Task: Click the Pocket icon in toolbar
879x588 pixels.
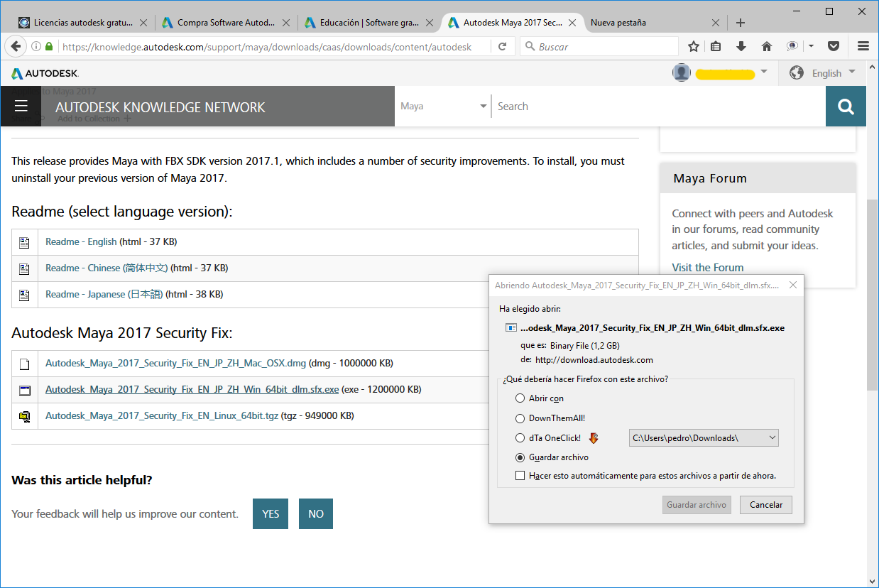Action: 834,47
